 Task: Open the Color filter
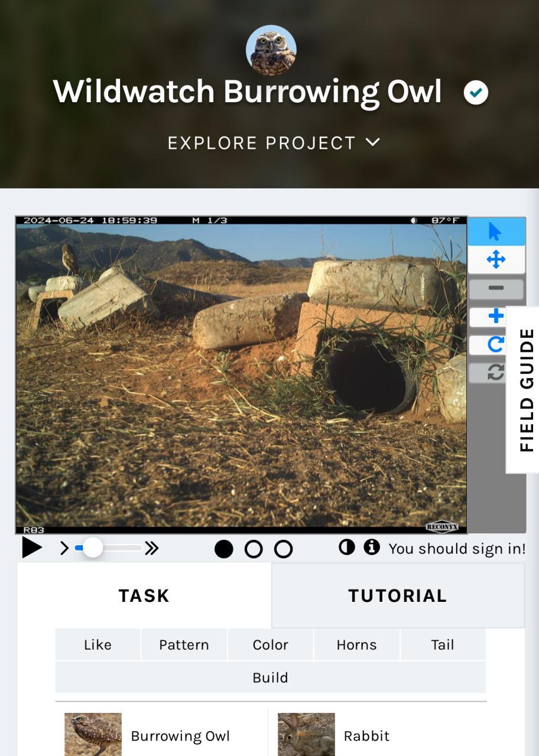pyautogui.click(x=270, y=644)
